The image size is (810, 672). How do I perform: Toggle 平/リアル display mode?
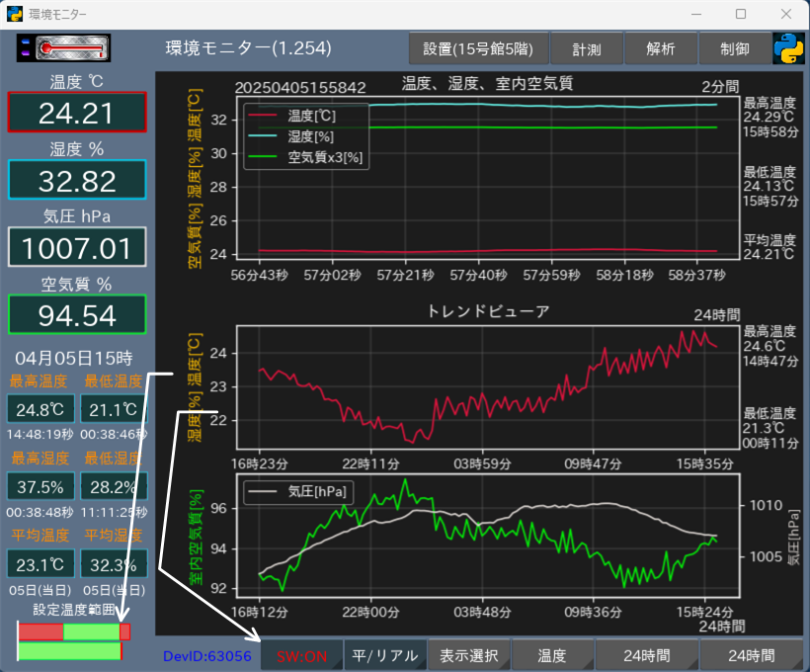(385, 655)
